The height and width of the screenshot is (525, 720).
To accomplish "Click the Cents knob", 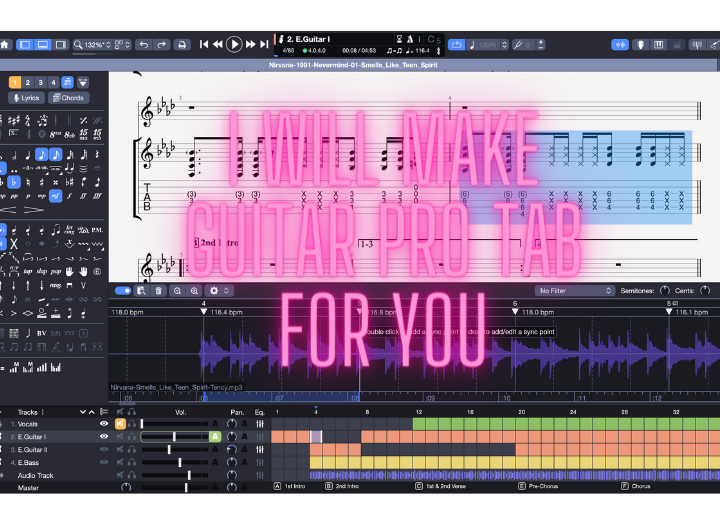I will pos(705,290).
